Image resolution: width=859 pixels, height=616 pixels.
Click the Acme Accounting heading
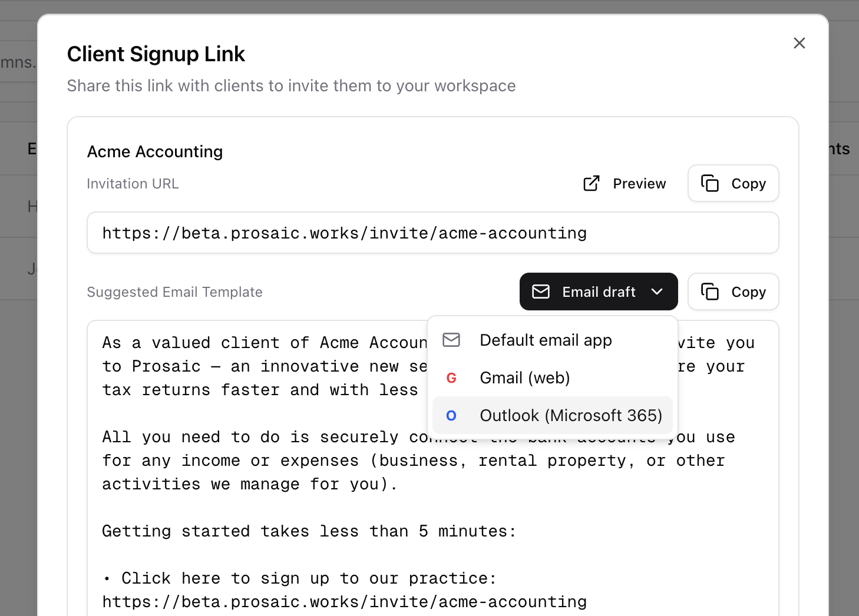[155, 152]
